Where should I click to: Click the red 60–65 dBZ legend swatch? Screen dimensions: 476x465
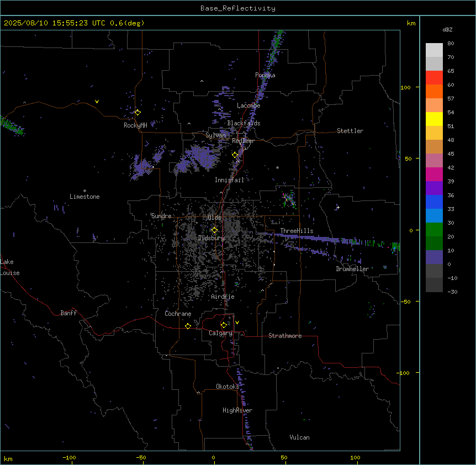pyautogui.click(x=434, y=77)
